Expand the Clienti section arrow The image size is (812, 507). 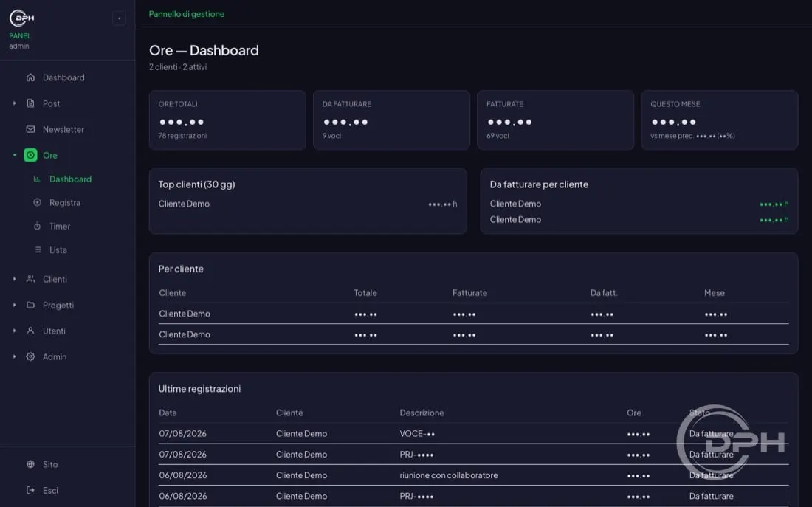[15, 279]
